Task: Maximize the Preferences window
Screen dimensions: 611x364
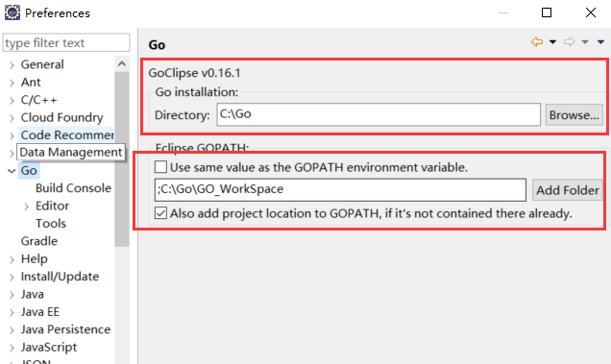Action: click(547, 12)
